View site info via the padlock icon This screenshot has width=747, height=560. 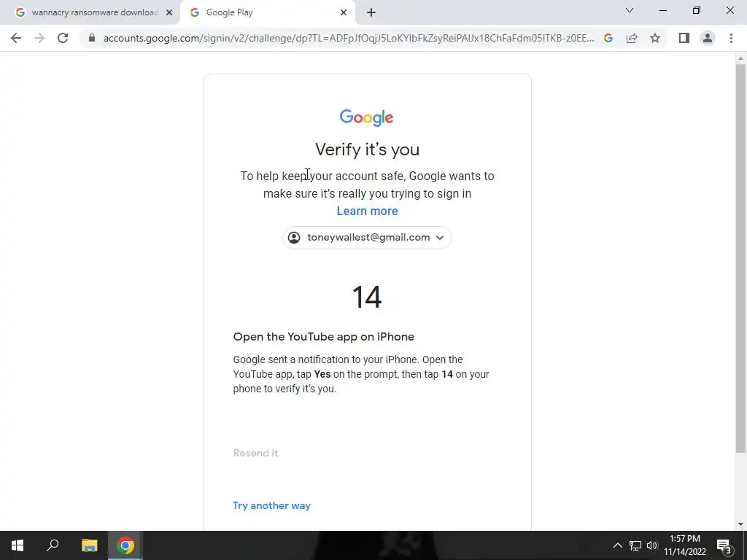coord(92,38)
